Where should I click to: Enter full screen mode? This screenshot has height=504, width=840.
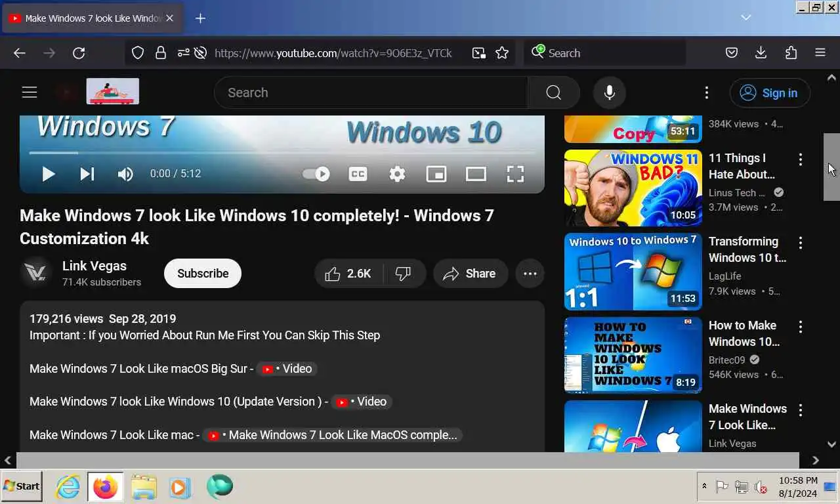(515, 174)
